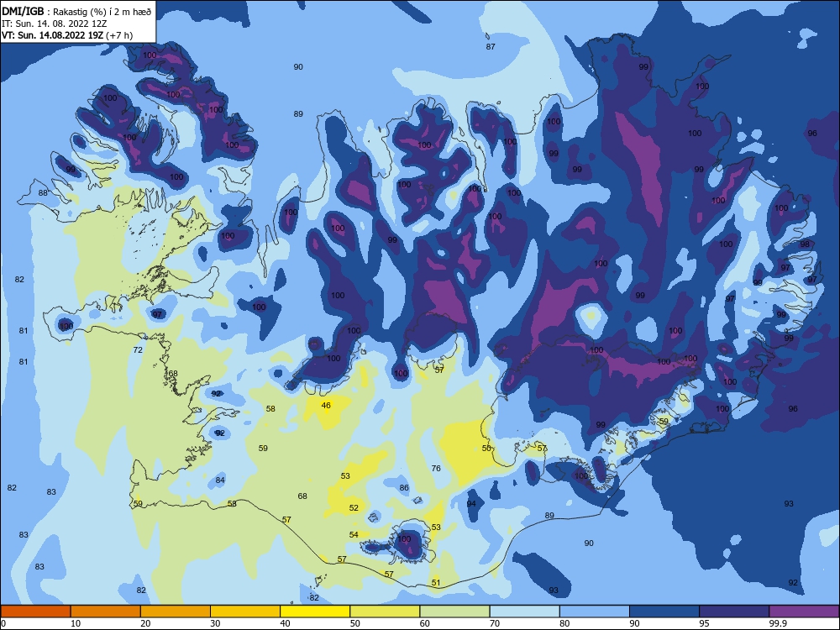This screenshot has width=840, height=630.
Task: Click the legend scale label 40
Action: [285, 623]
